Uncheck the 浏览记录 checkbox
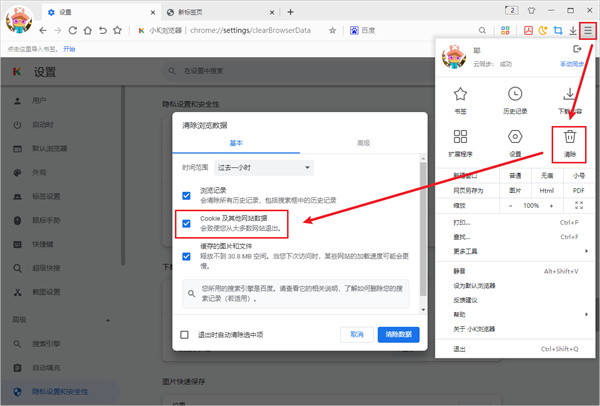Screen dimensions: 600x406 [186, 196]
